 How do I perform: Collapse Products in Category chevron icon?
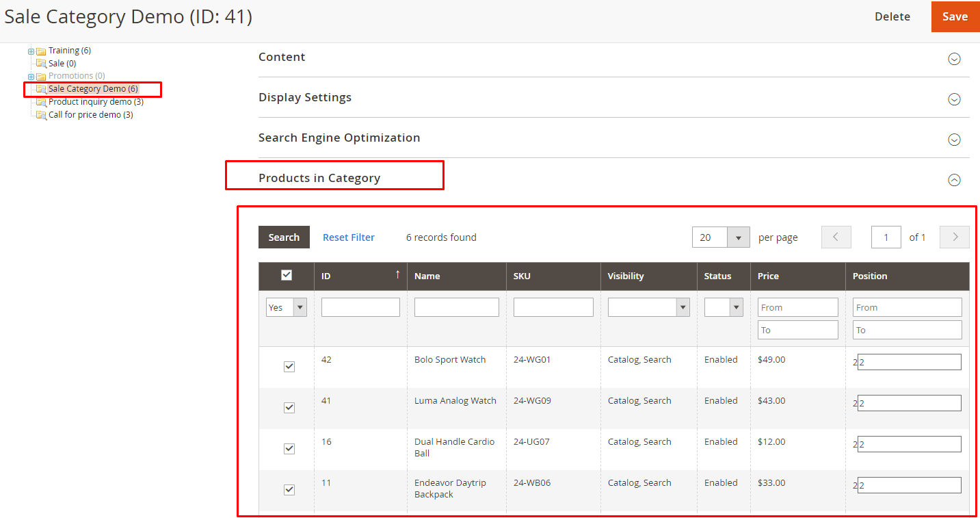954,180
